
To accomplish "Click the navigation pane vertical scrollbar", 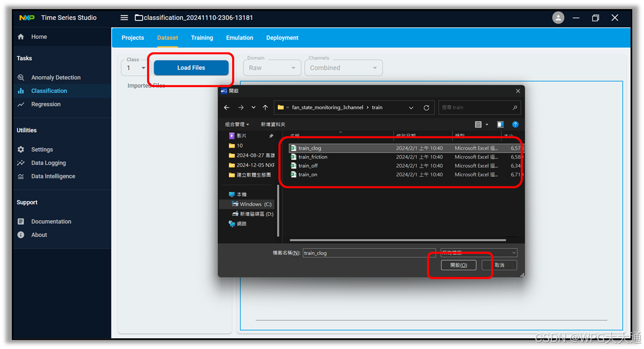I will pos(278,211).
